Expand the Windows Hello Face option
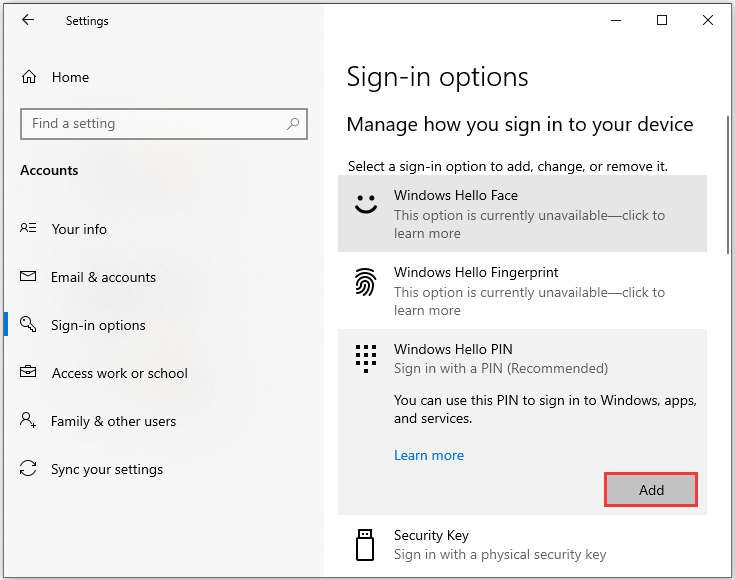The height and width of the screenshot is (580, 735). [x=529, y=214]
